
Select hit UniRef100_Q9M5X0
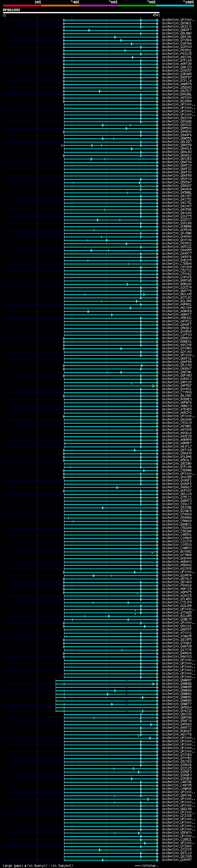(177, 128)
